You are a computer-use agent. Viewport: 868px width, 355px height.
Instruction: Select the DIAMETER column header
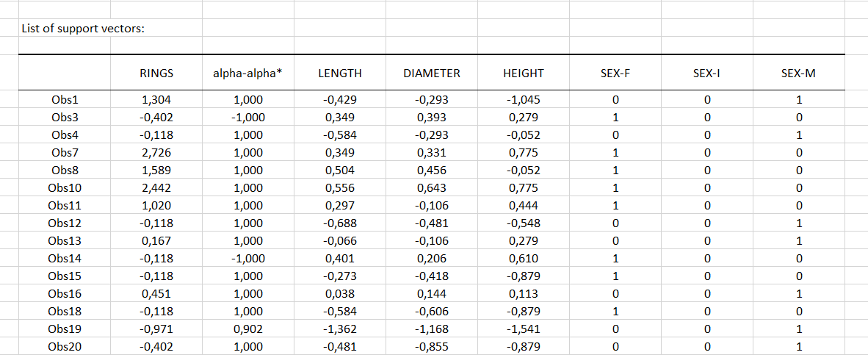[x=432, y=73]
